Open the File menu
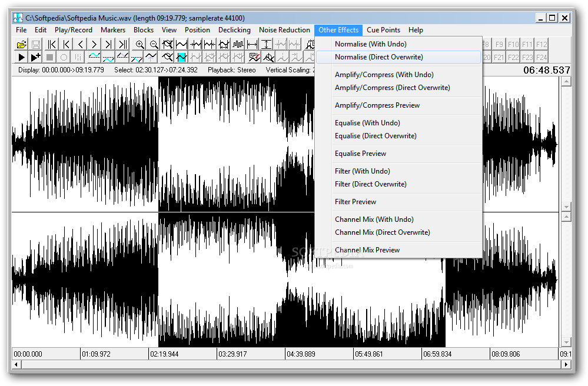This screenshot has width=588, height=386. (x=21, y=30)
